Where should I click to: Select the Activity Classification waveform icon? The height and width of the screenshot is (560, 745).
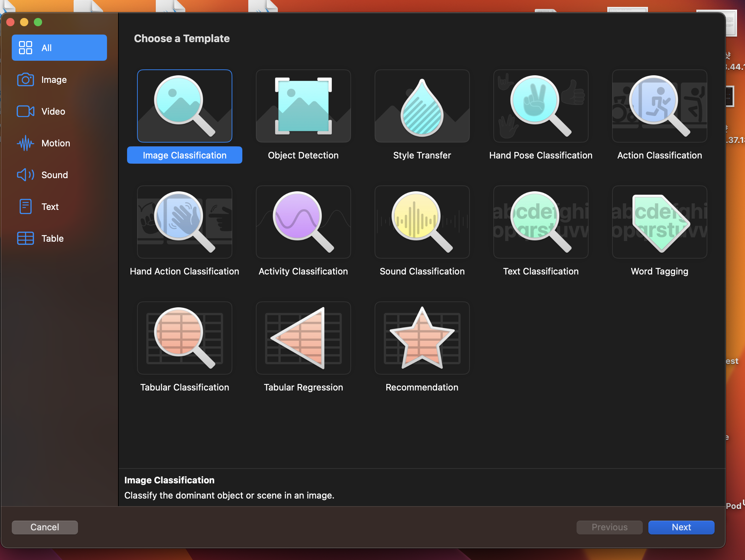(303, 222)
